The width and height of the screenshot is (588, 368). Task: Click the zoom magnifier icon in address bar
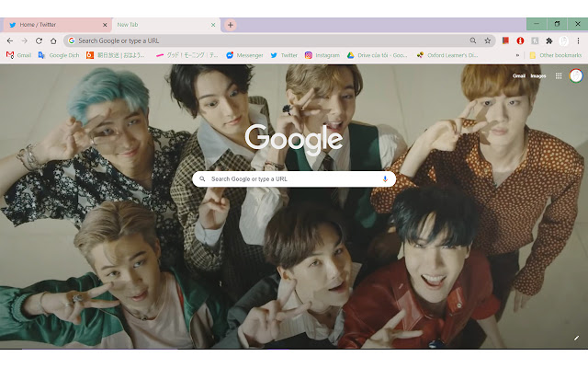click(473, 40)
